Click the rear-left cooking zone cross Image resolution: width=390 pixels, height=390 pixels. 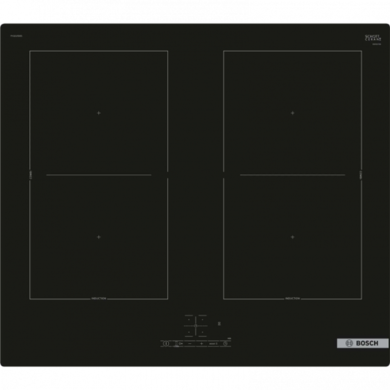[99, 113]
